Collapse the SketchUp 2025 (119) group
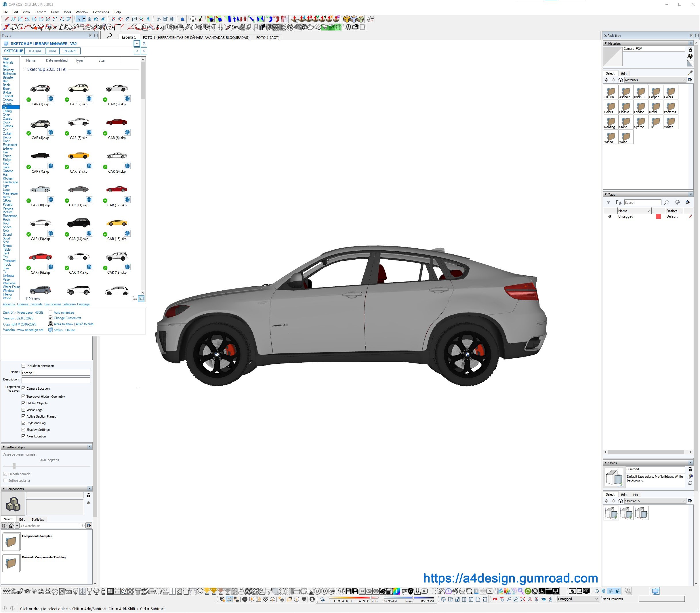 pyautogui.click(x=25, y=69)
